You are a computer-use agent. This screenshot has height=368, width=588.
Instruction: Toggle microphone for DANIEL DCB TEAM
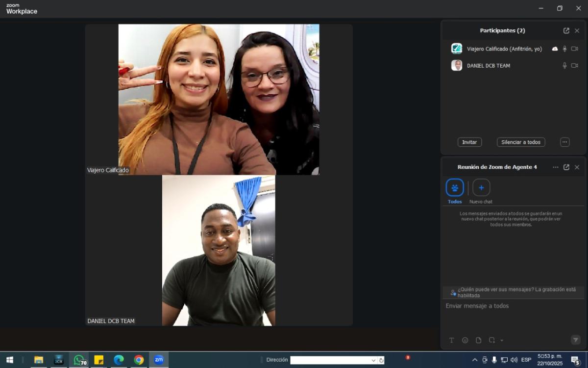point(564,66)
